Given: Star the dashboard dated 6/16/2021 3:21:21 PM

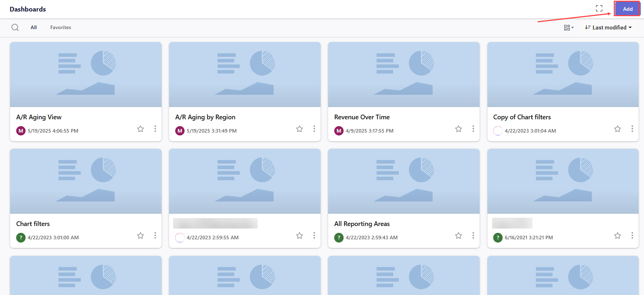Looking at the screenshot, I should tap(617, 235).
